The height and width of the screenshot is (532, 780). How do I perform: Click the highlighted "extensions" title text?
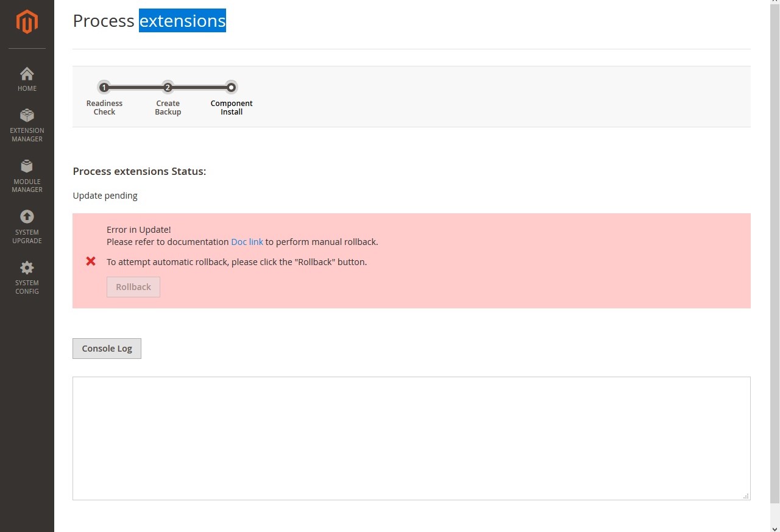[182, 21]
